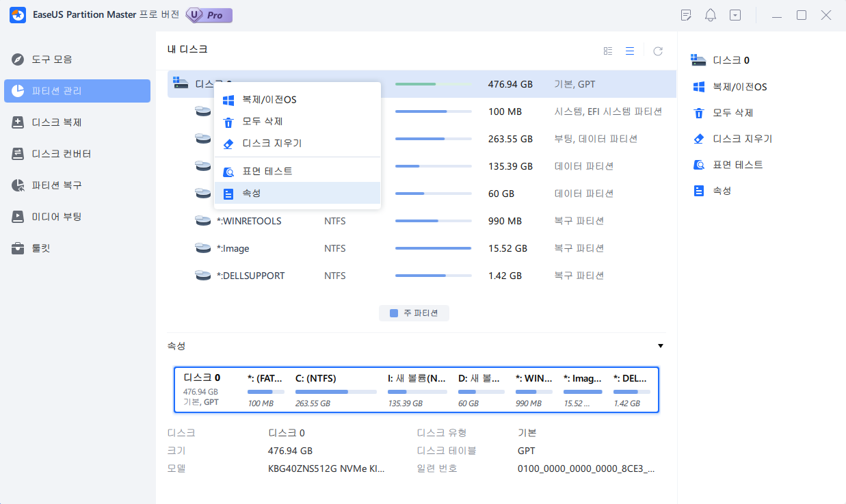
Task: Collapse the 속성 properties panel
Action: pyautogui.click(x=660, y=346)
